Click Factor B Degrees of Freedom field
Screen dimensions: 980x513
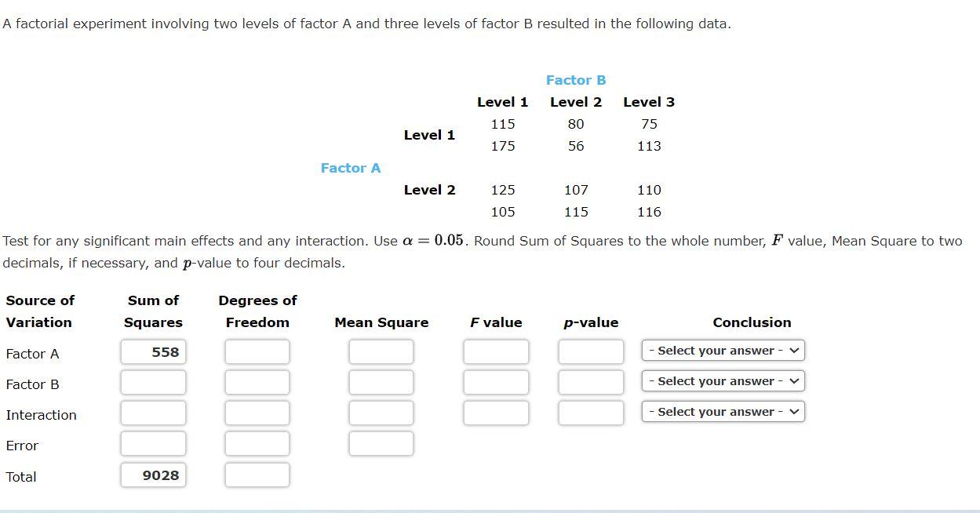tap(257, 382)
